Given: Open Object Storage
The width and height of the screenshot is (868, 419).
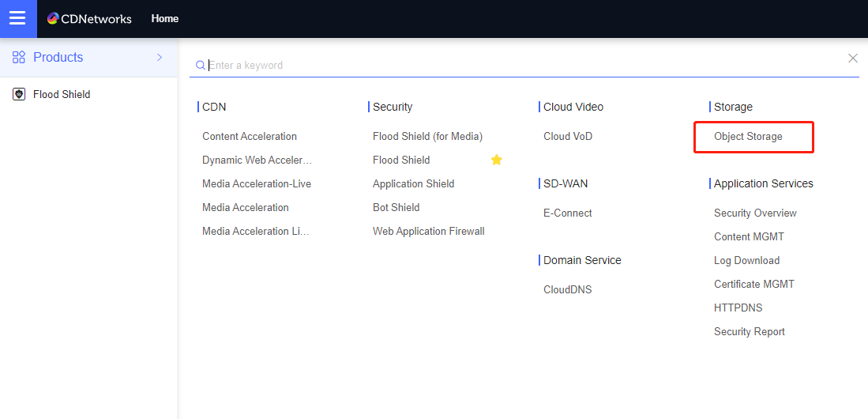Looking at the screenshot, I should (749, 136).
